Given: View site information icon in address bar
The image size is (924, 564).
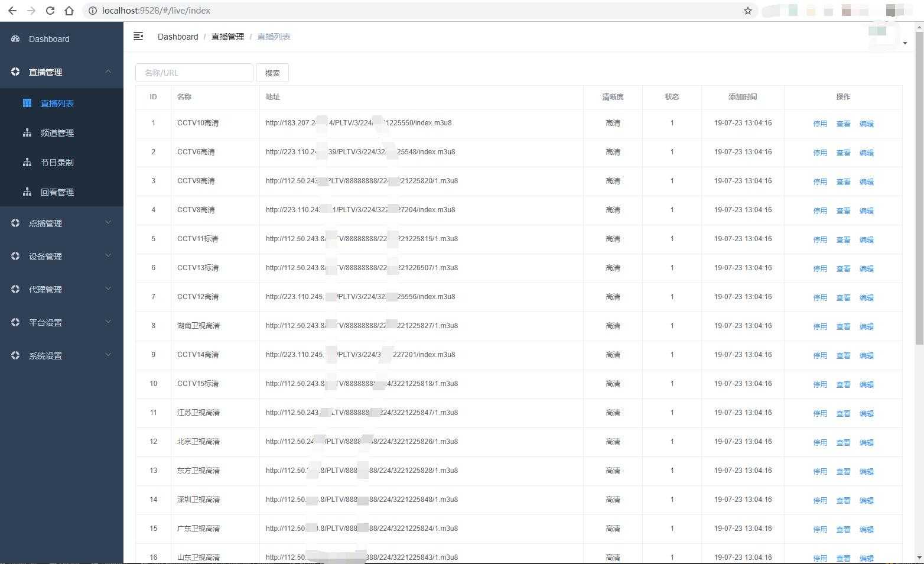Looking at the screenshot, I should 93,11.
